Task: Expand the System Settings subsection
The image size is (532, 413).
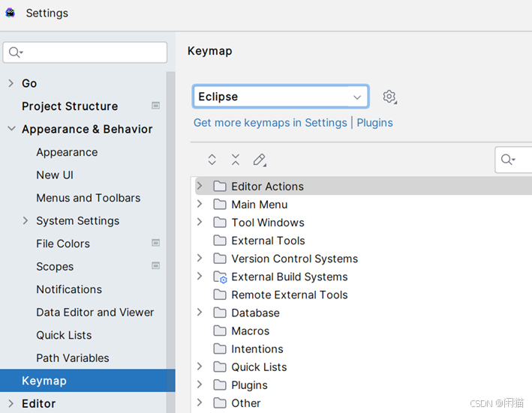Action: click(26, 220)
